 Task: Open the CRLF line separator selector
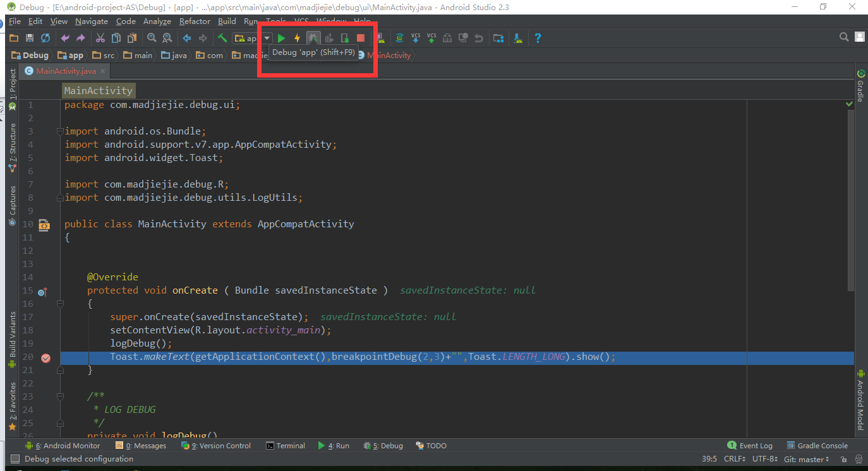735,459
